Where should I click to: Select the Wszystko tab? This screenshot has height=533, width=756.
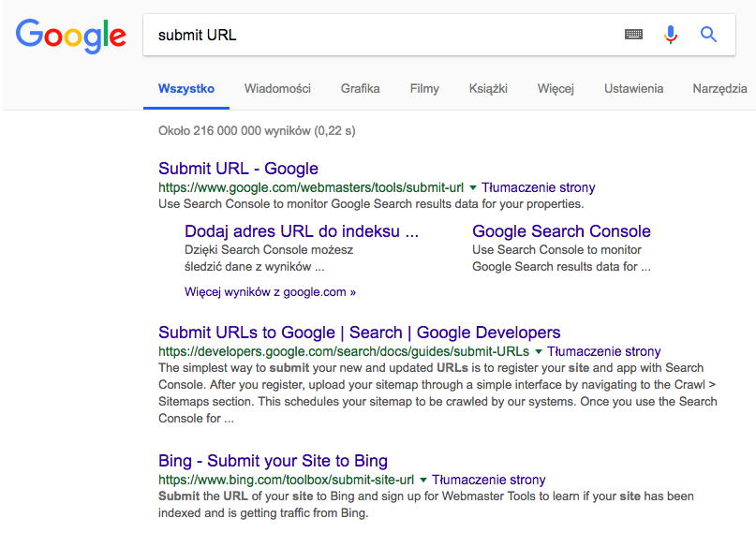pyautogui.click(x=186, y=89)
